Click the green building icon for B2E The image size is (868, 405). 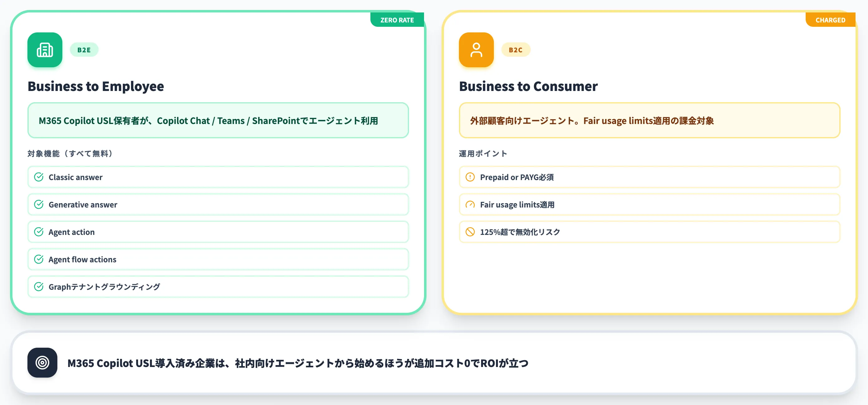45,50
